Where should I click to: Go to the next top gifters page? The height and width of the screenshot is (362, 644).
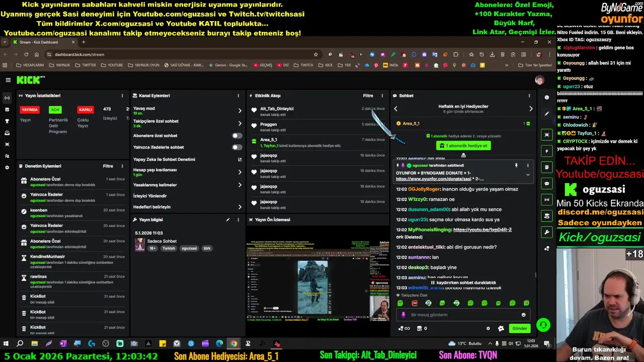(x=531, y=109)
